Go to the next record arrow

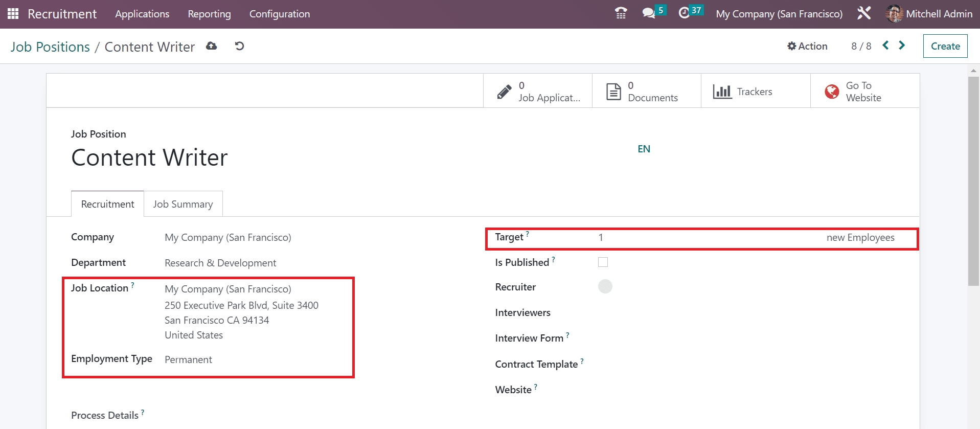[x=902, y=46]
